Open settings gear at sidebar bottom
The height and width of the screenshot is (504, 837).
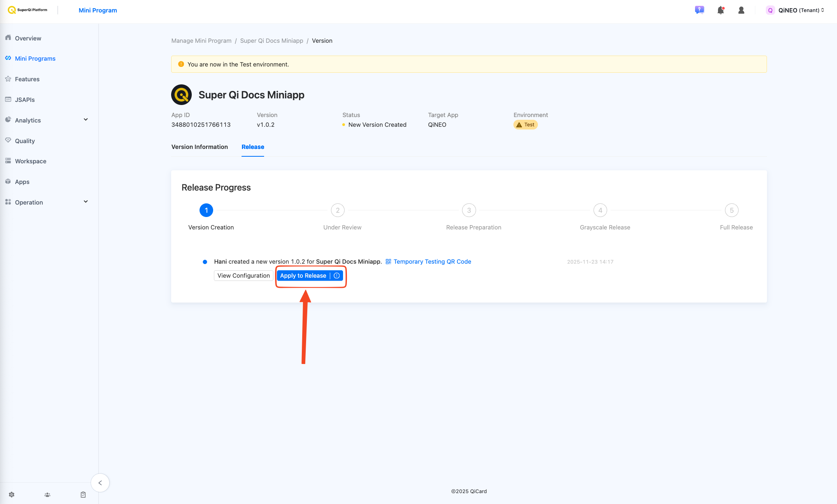(x=12, y=495)
